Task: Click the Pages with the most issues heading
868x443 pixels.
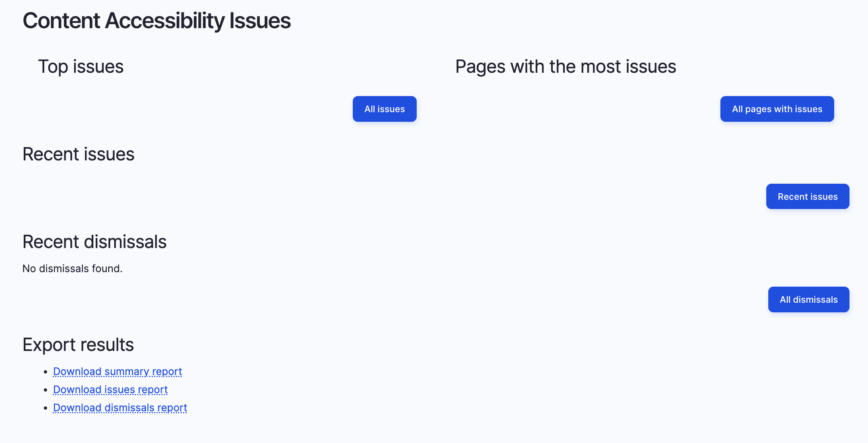Action: tap(566, 66)
